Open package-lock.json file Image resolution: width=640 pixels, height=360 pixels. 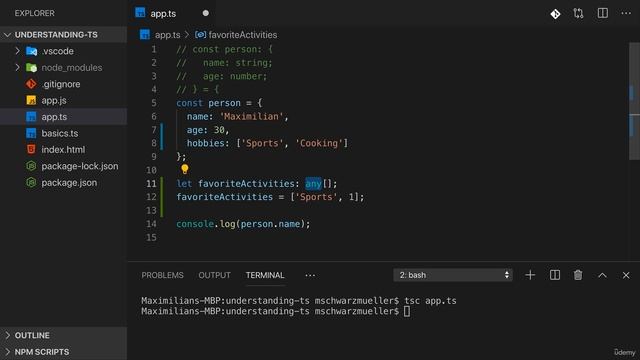63,166
